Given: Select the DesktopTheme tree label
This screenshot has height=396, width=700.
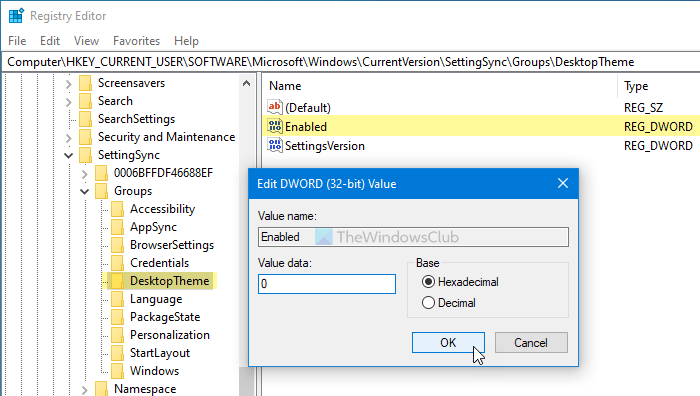Looking at the screenshot, I should click(x=170, y=281).
